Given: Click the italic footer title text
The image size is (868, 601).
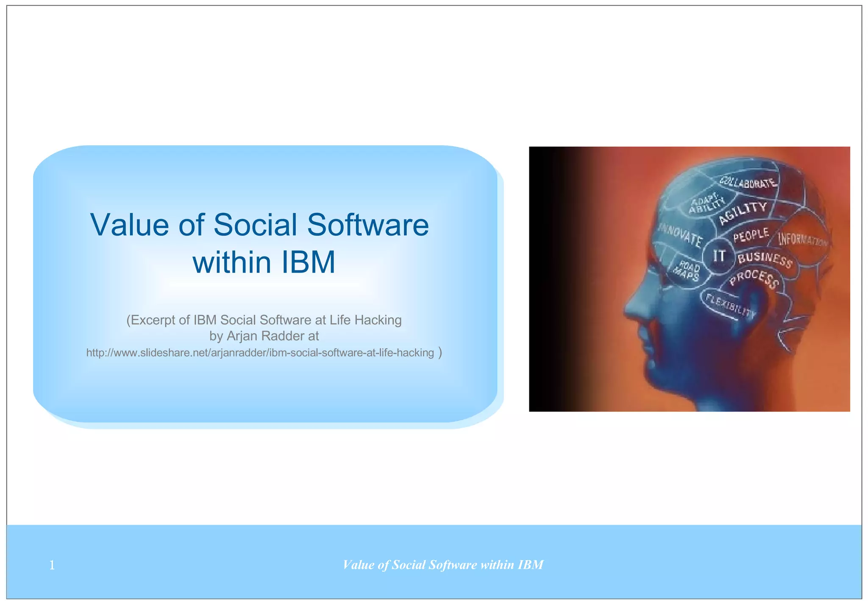Looking at the screenshot, I should click(x=442, y=565).
